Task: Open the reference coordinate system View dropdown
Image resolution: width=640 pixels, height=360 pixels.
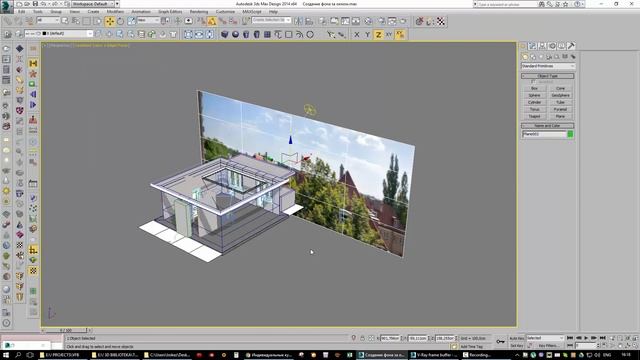Action: pos(149,20)
